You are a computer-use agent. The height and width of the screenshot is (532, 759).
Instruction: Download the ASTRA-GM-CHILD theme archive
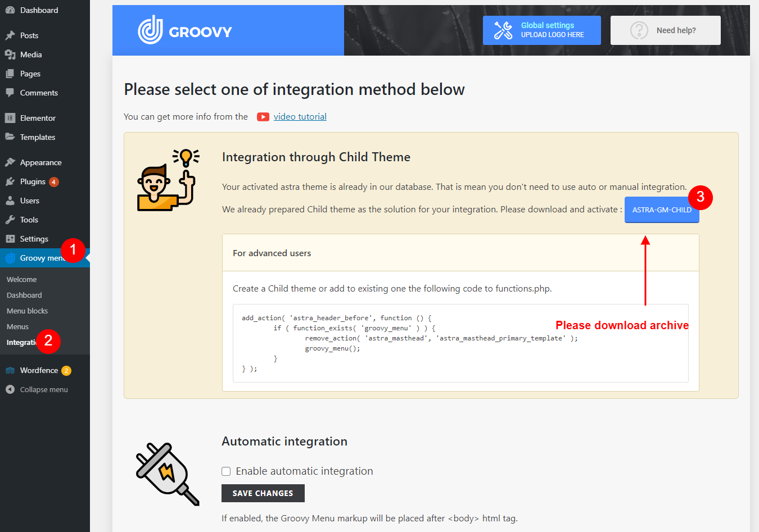pyautogui.click(x=662, y=210)
